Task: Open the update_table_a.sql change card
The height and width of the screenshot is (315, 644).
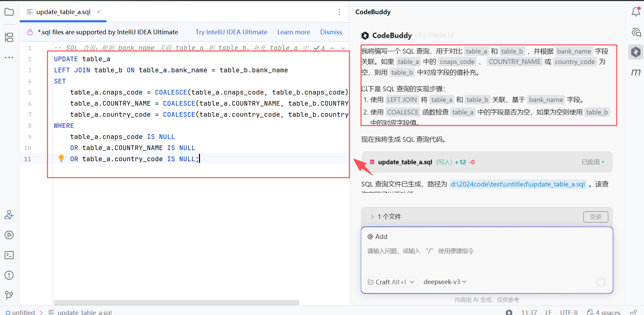Action: 487,162
